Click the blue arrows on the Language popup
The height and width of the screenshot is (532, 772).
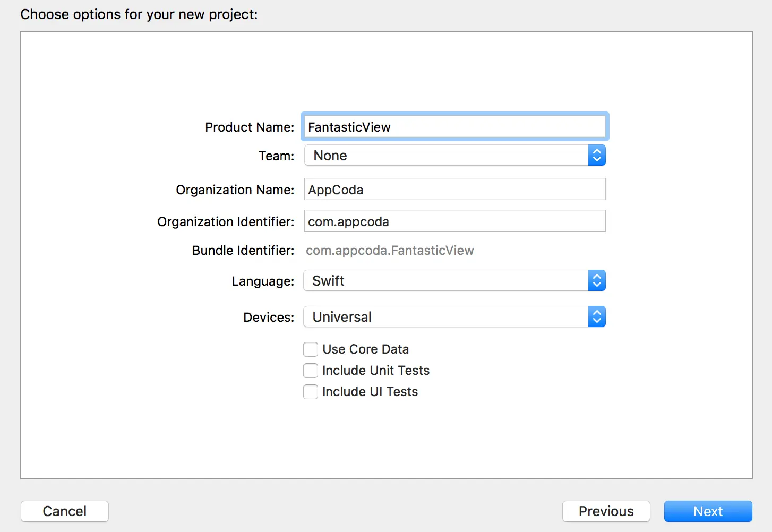click(597, 281)
